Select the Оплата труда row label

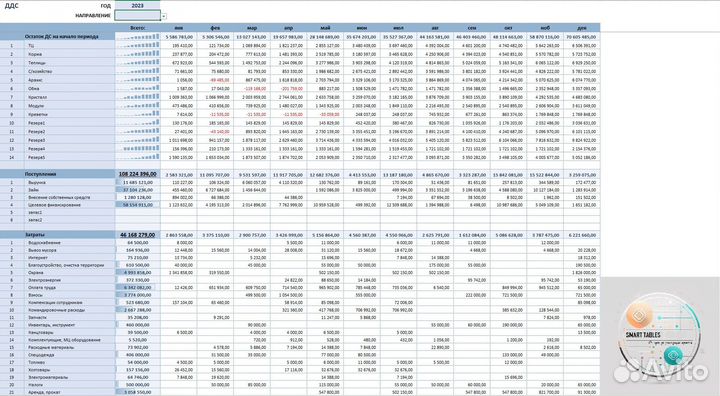click(42, 287)
